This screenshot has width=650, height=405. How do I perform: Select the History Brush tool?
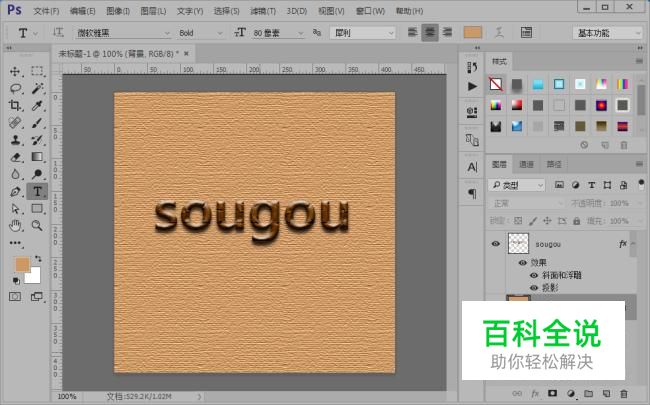click(x=37, y=140)
